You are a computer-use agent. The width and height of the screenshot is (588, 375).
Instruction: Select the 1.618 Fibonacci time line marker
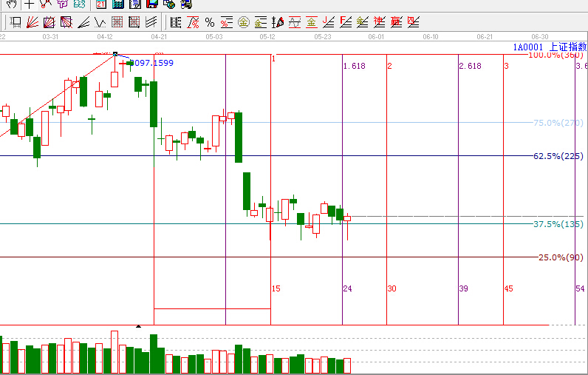coord(355,67)
